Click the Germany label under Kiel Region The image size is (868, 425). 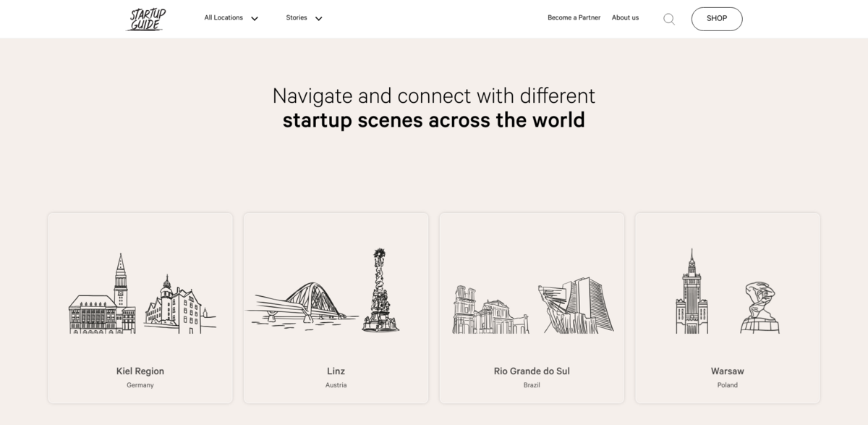coord(140,384)
